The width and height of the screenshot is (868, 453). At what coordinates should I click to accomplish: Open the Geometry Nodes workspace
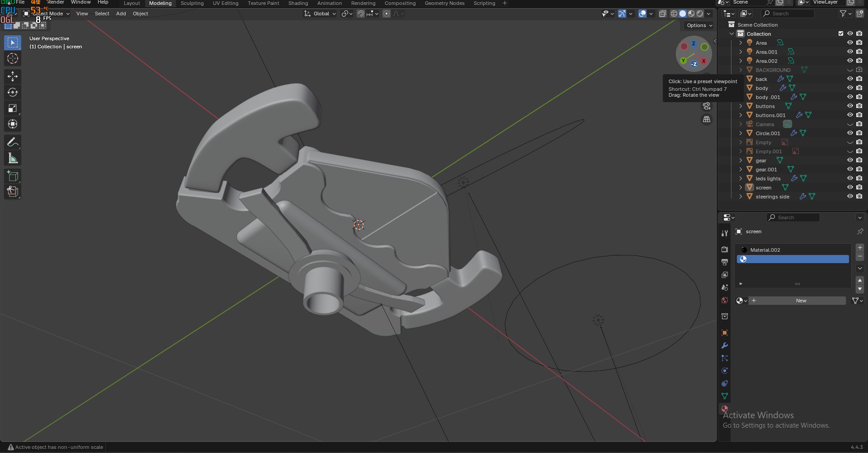click(444, 3)
